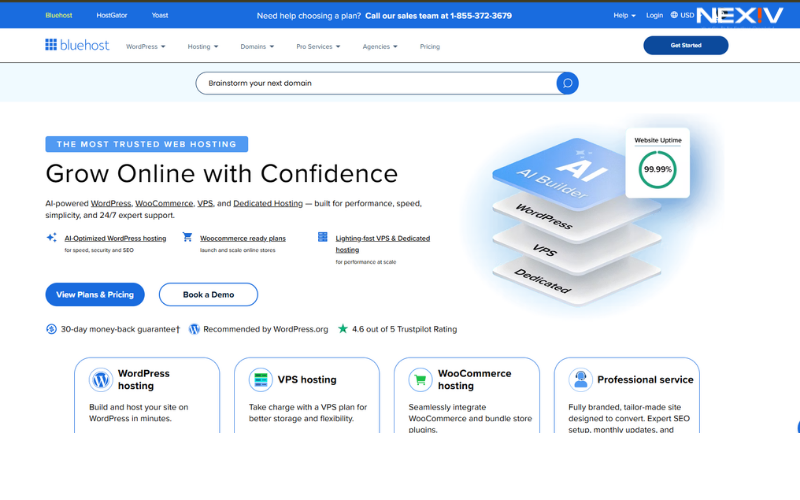Switch to the Yoast tab
Screen dimensions: 800x500
pyautogui.click(x=160, y=15)
